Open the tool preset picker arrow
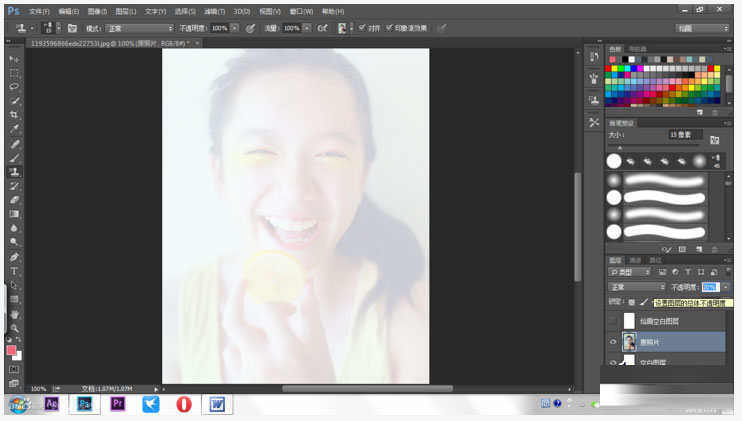The image size is (742, 421). 32,28
